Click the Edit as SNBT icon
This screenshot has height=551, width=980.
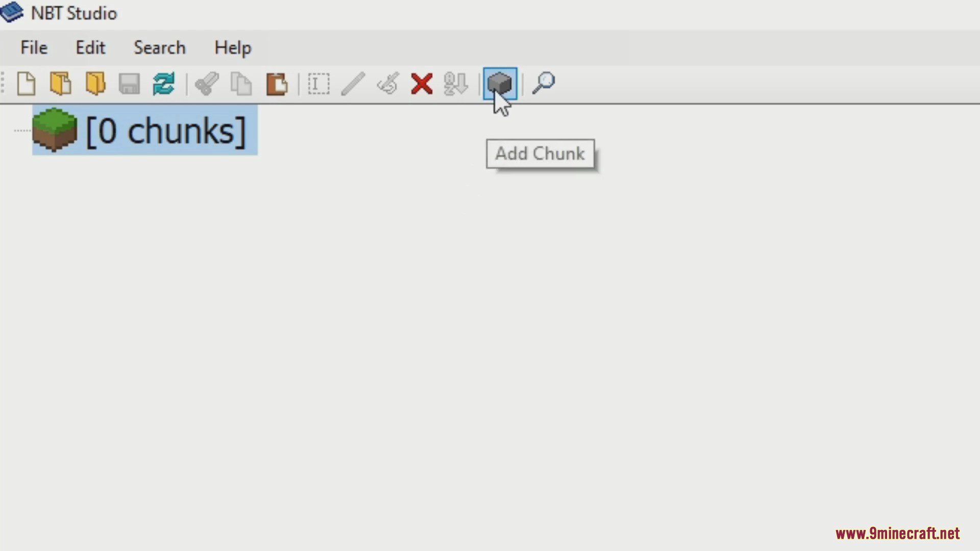tap(387, 84)
